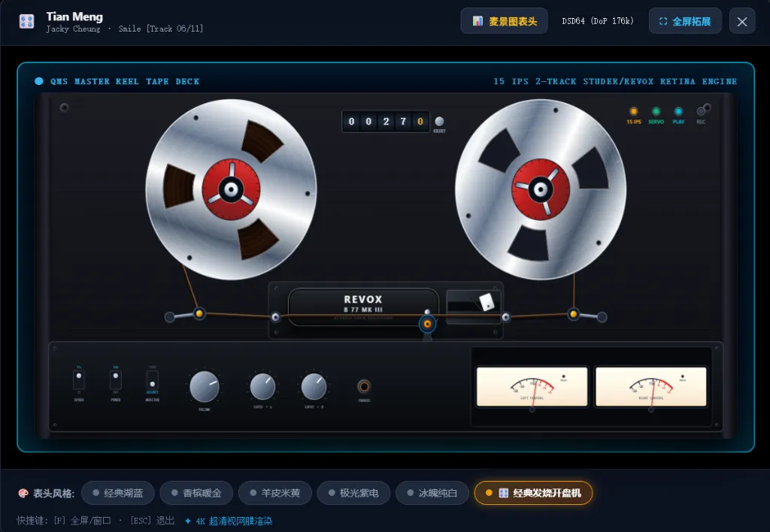This screenshot has height=532, width=770.
Task: Open the 麦景图表头 meter style button
Action: tap(504, 21)
